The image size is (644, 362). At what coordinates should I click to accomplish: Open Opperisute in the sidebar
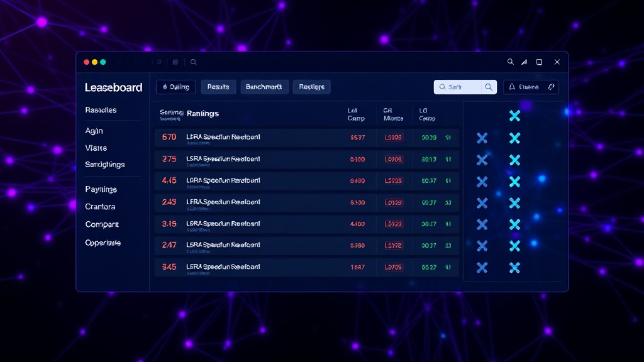[x=103, y=243]
